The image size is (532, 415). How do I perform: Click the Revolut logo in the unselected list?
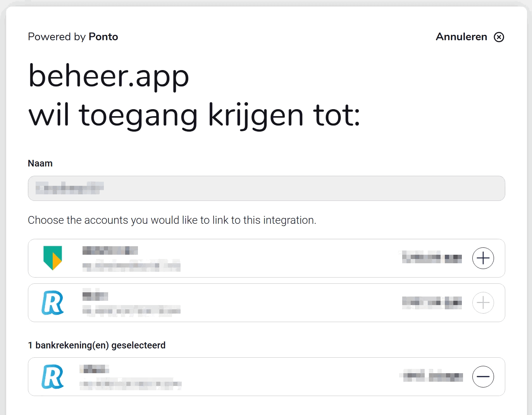52,303
